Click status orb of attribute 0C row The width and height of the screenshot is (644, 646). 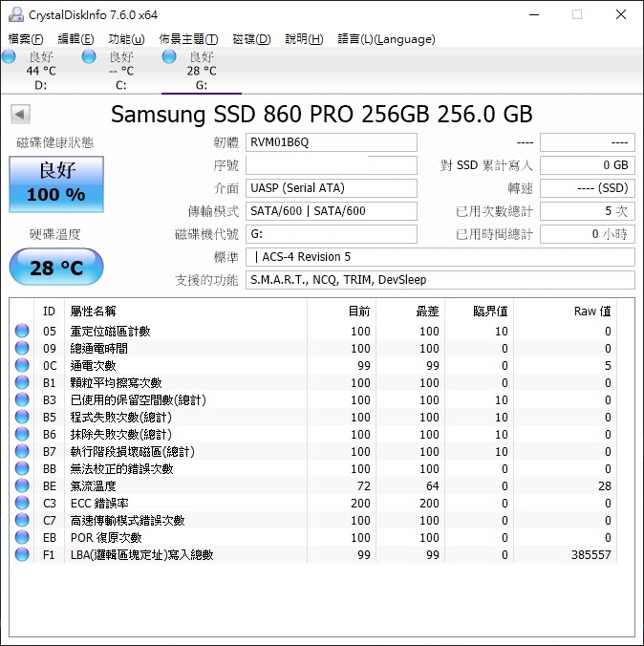tap(22, 365)
